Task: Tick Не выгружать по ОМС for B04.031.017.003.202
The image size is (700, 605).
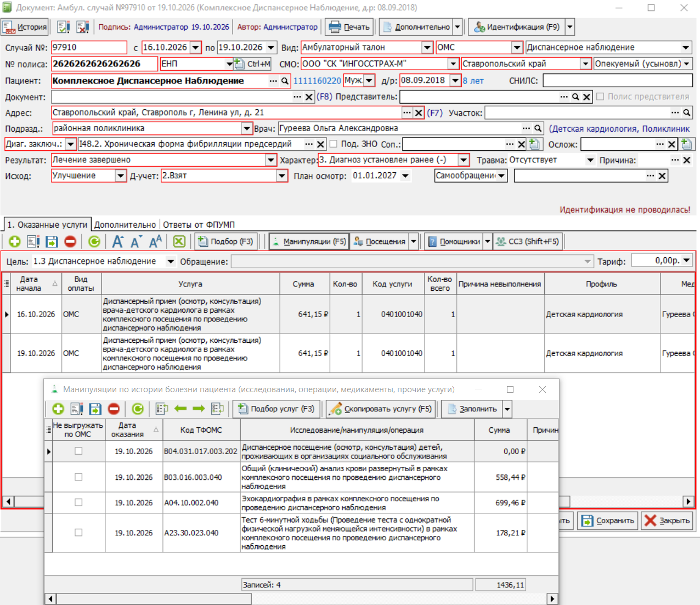Action: 78,451
